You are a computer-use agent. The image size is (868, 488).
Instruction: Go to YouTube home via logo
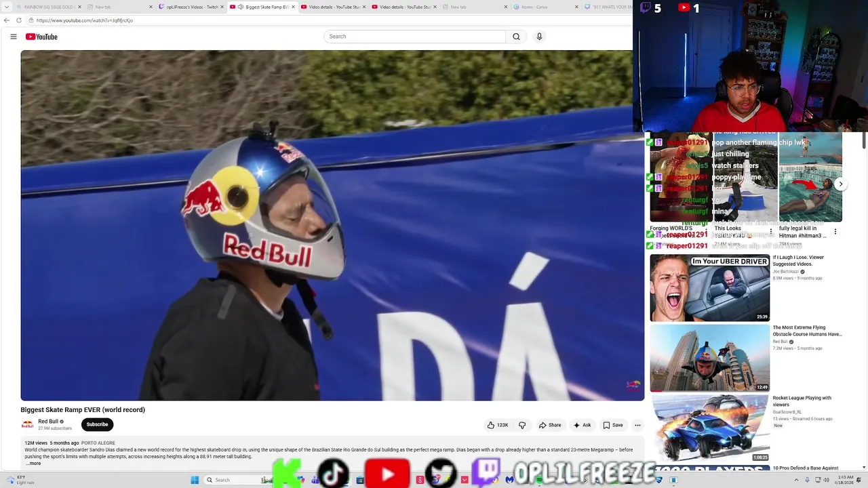41,37
